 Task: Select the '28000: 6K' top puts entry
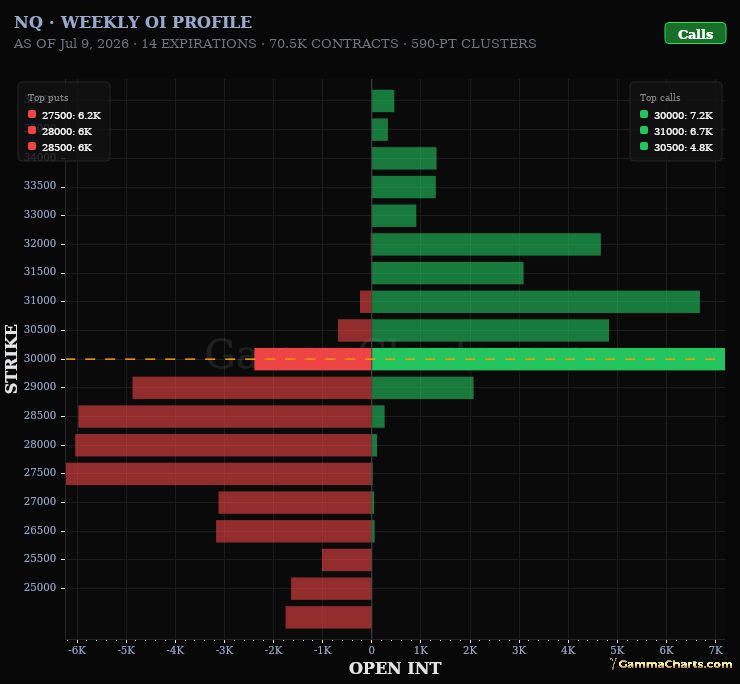(60, 131)
